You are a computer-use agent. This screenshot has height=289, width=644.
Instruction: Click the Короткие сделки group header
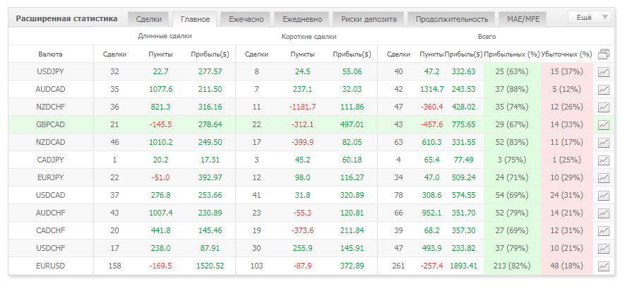309,37
